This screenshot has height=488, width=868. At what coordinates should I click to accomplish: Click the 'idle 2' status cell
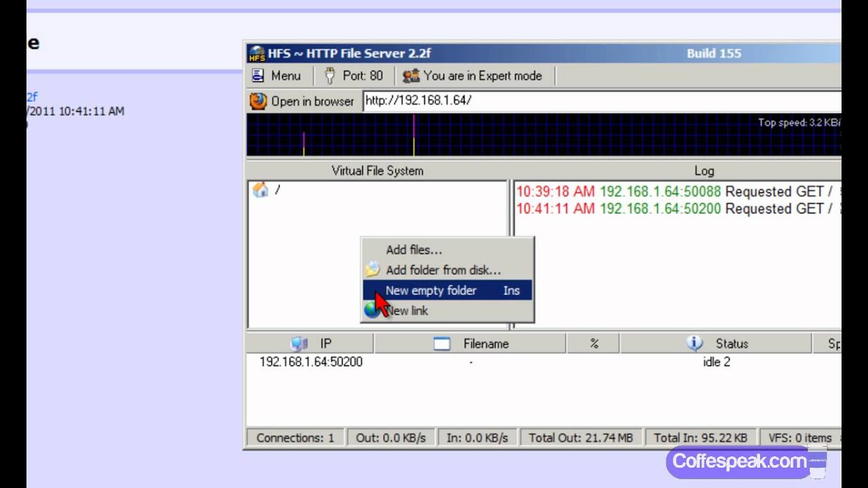[717, 362]
